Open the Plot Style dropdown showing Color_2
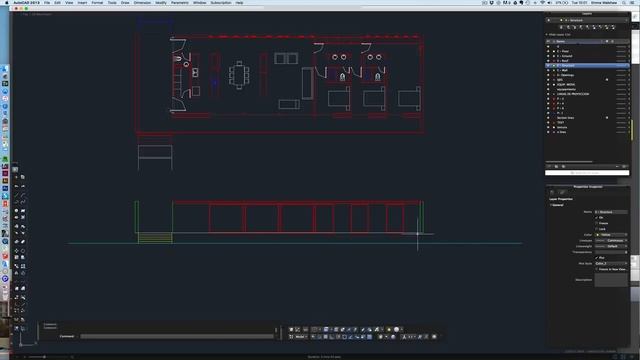 (611, 263)
